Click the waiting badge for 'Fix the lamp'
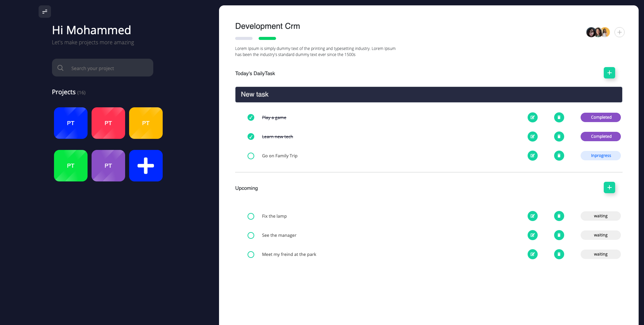Screen dimensions: 644x325 [600, 216]
